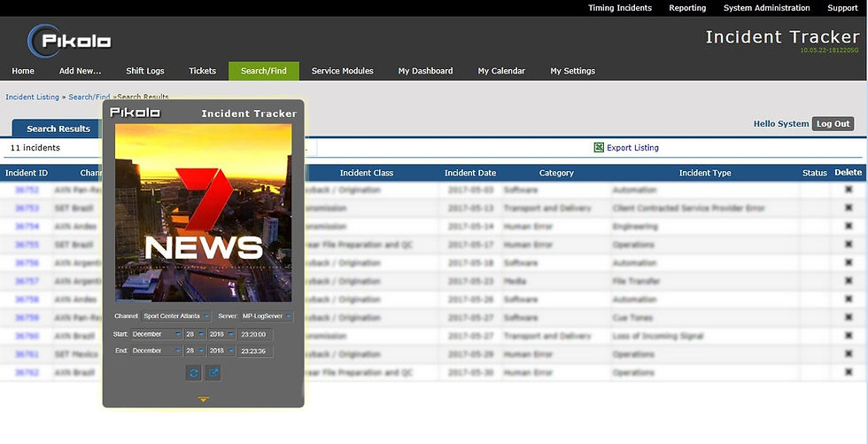The width and height of the screenshot is (868, 444).
Task: Open incident ID 36755
Action: [27, 245]
